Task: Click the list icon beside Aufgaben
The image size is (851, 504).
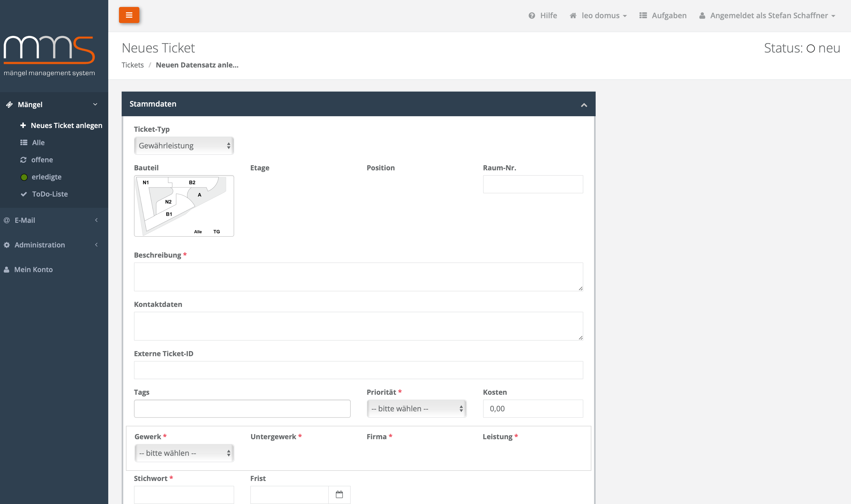Action: pyautogui.click(x=643, y=16)
